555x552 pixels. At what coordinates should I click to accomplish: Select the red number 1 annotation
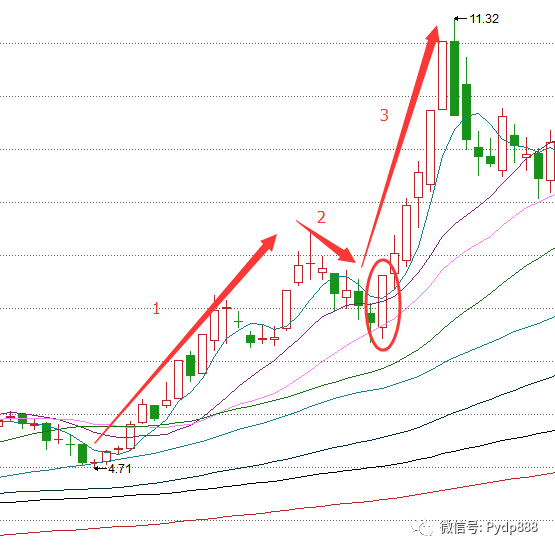tap(156, 309)
